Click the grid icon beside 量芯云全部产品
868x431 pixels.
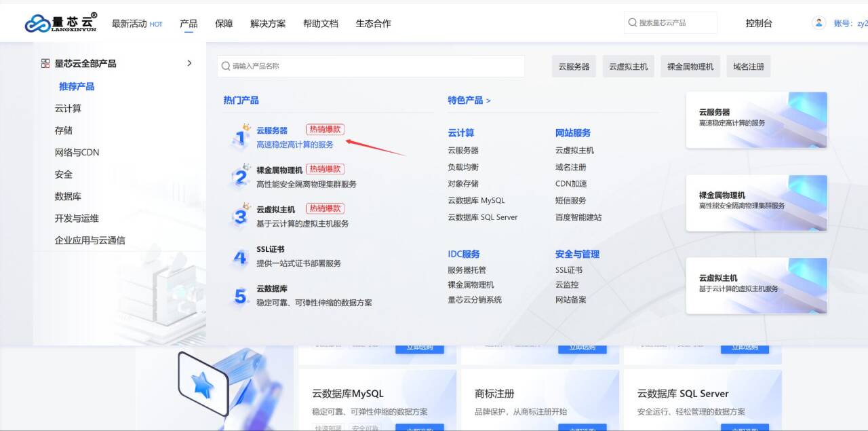pyautogui.click(x=45, y=63)
